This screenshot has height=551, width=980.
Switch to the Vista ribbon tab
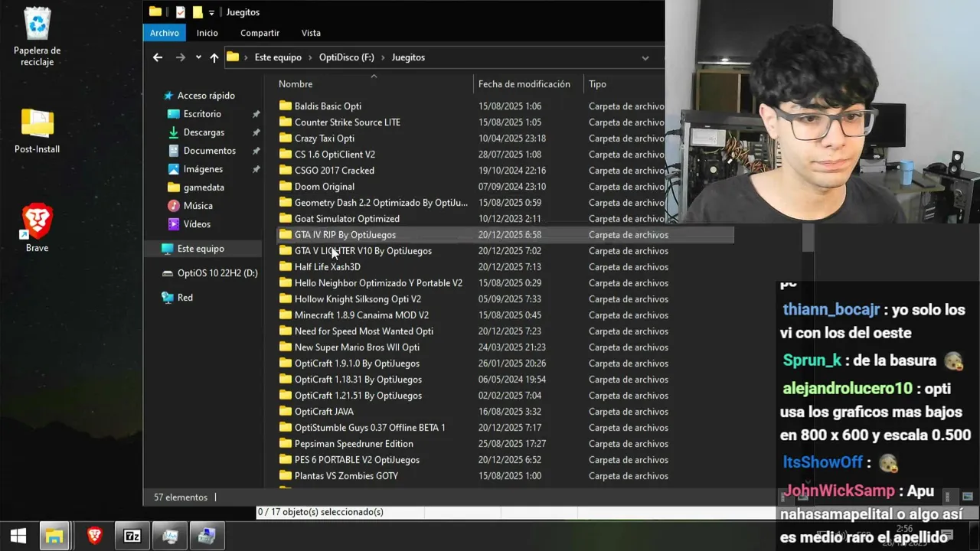[x=311, y=33]
